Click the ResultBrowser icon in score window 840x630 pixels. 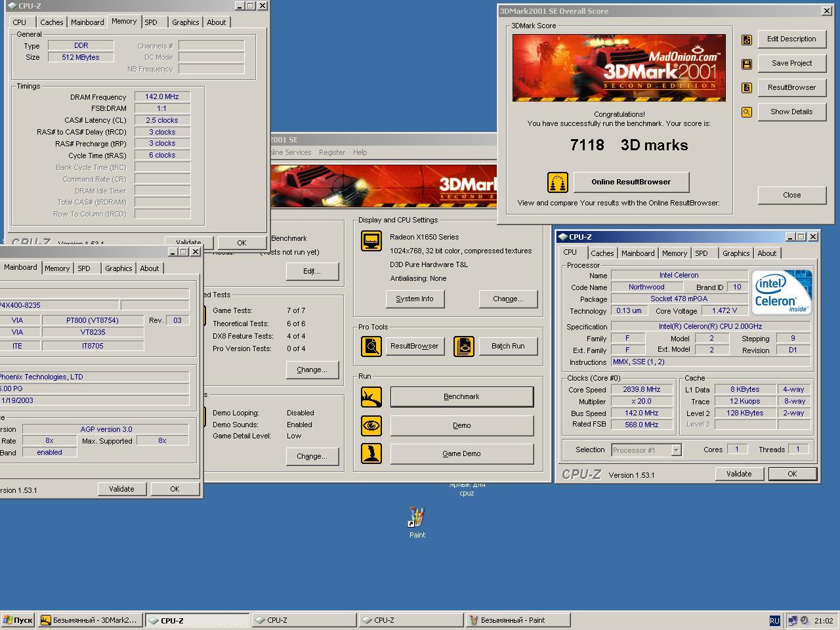pos(746,88)
